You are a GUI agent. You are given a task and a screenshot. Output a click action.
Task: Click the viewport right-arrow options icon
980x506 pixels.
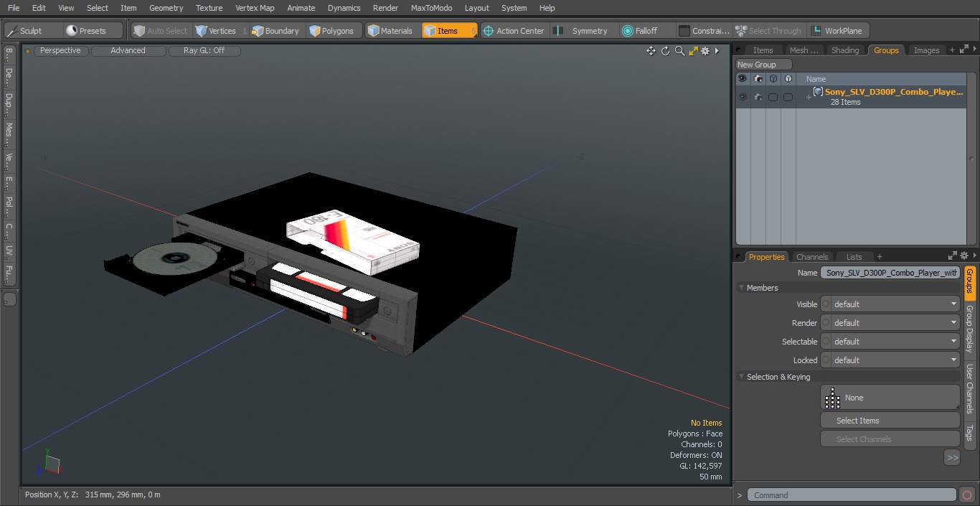717,51
